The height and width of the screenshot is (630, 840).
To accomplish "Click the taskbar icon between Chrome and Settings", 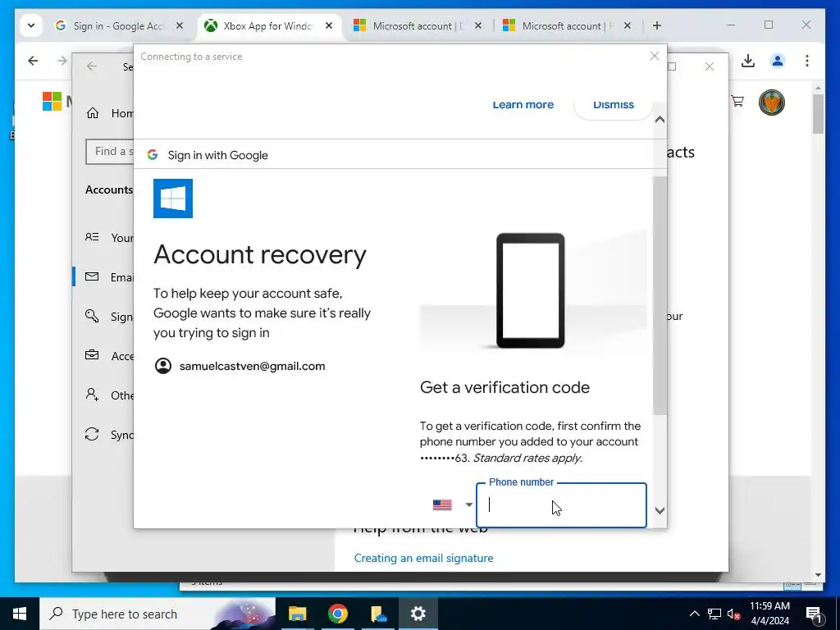I will click(378, 614).
